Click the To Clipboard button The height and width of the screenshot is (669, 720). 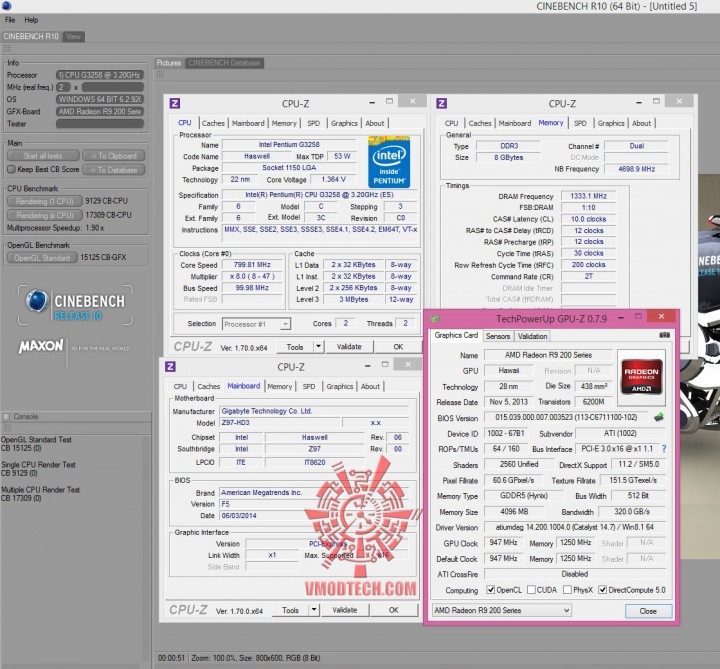(x=113, y=156)
